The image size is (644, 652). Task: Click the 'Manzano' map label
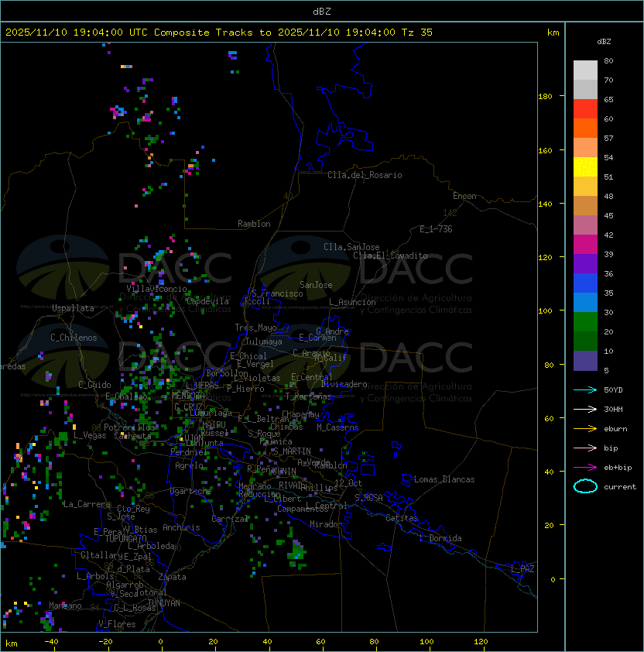[65, 606]
